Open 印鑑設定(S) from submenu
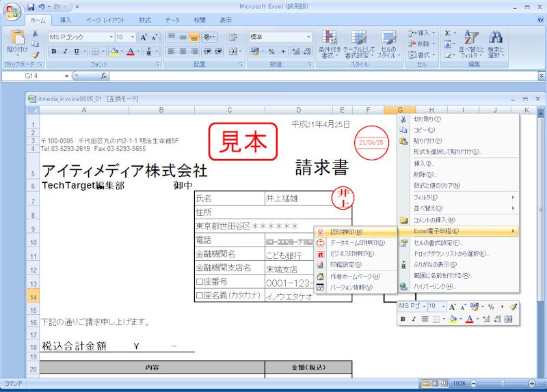The width and height of the screenshot is (547, 392). (x=356, y=265)
